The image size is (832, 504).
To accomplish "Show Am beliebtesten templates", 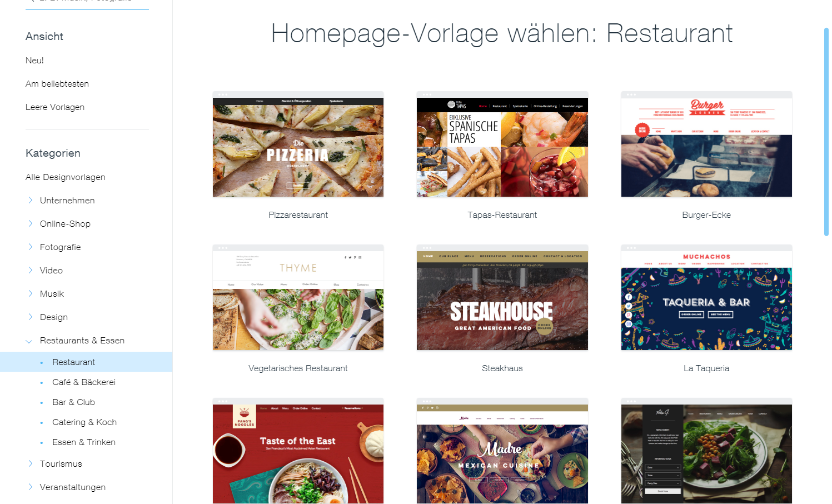I will 57,84.
